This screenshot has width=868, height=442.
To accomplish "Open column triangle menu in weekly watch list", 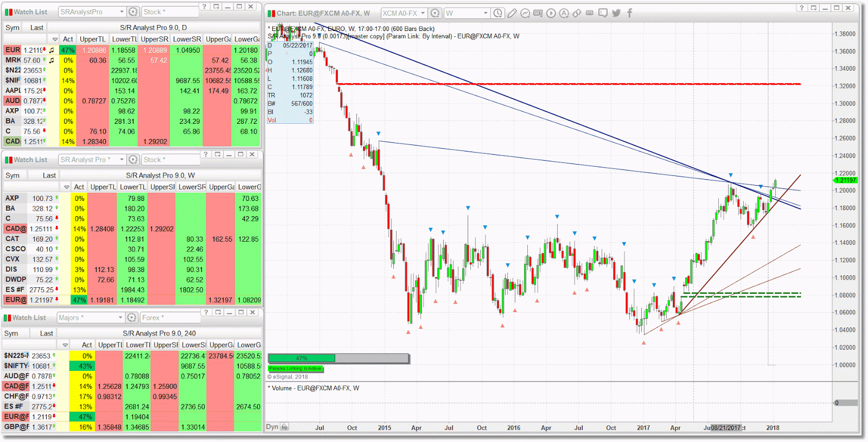I will (x=66, y=187).
